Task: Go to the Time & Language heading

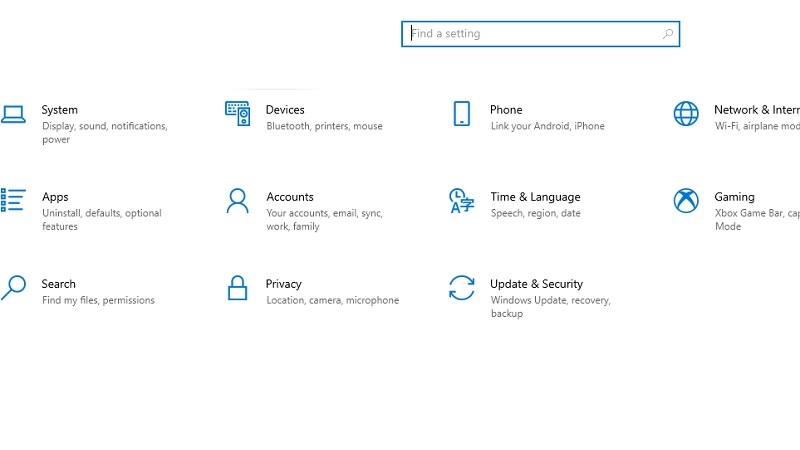Action: click(535, 197)
